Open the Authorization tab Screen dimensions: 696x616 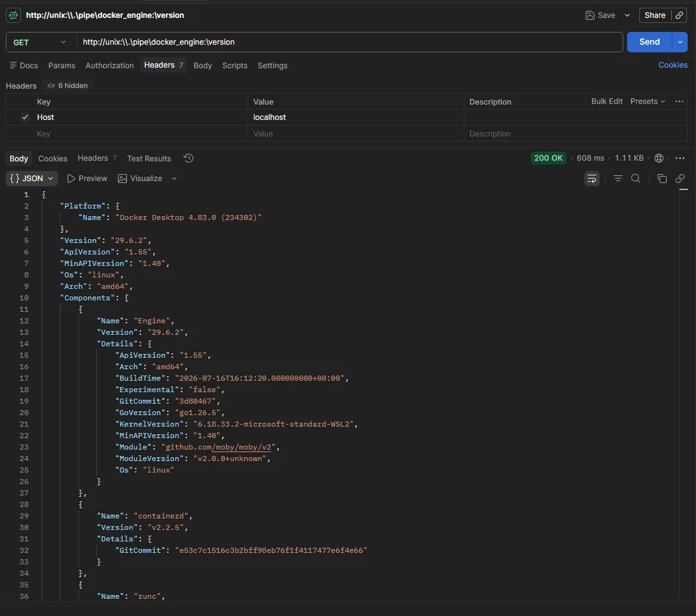[110, 65]
